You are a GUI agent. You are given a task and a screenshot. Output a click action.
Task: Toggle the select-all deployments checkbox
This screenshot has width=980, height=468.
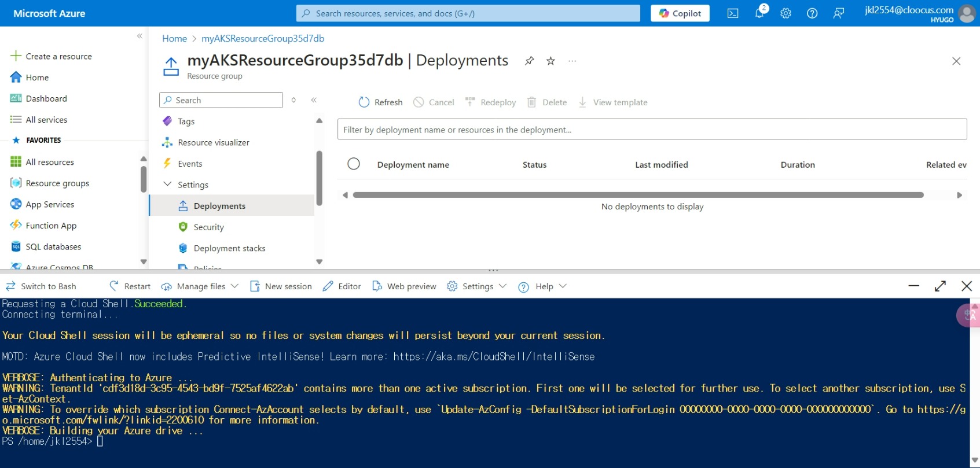pyautogui.click(x=354, y=164)
